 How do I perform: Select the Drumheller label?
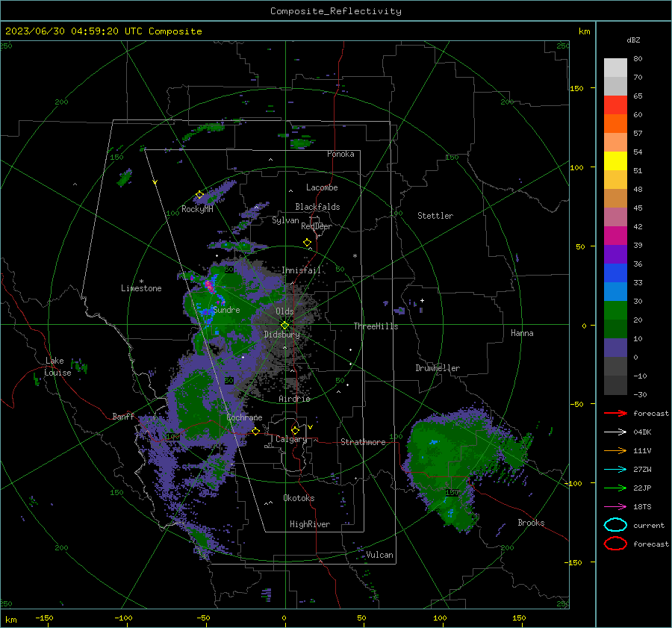pyautogui.click(x=438, y=368)
